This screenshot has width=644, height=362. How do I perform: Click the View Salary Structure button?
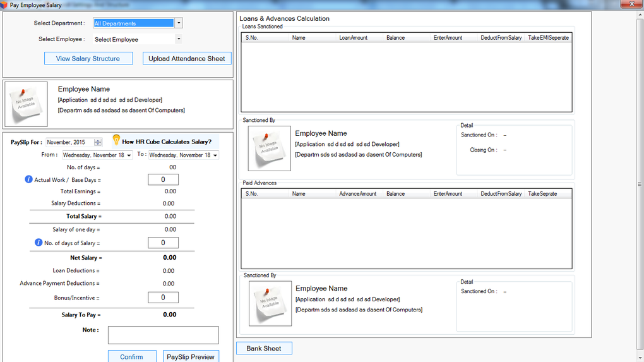tap(88, 58)
